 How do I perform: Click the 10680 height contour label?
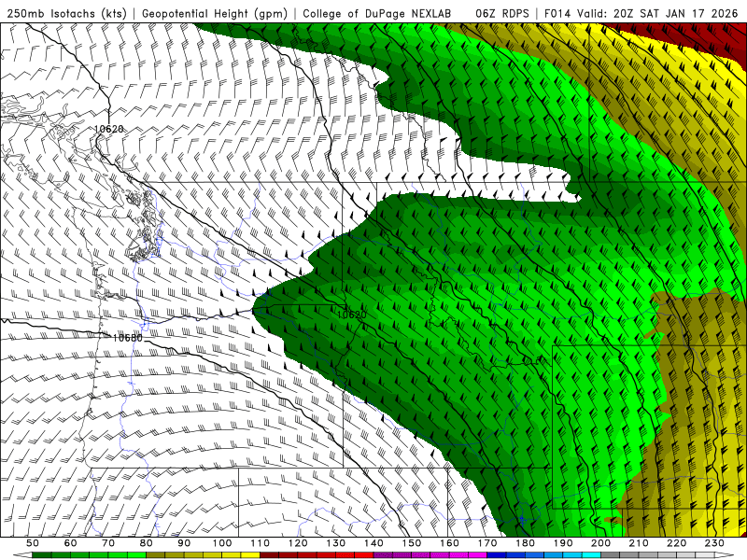tap(128, 338)
